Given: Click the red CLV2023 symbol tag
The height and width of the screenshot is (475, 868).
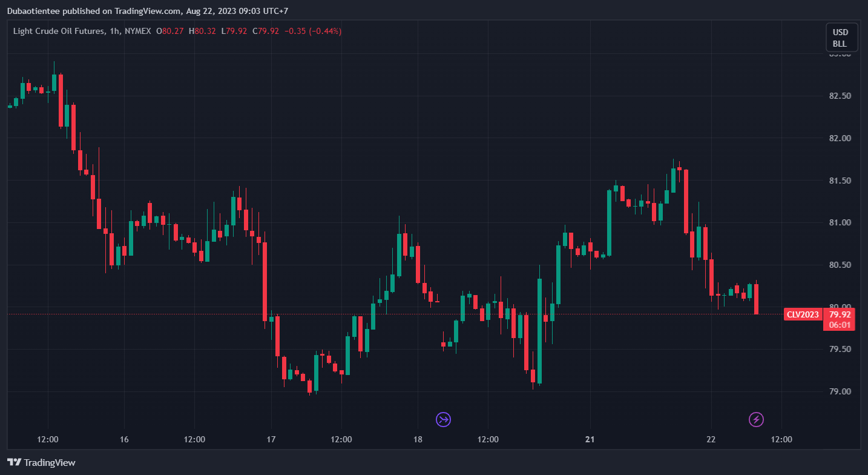Looking at the screenshot, I should coord(803,314).
